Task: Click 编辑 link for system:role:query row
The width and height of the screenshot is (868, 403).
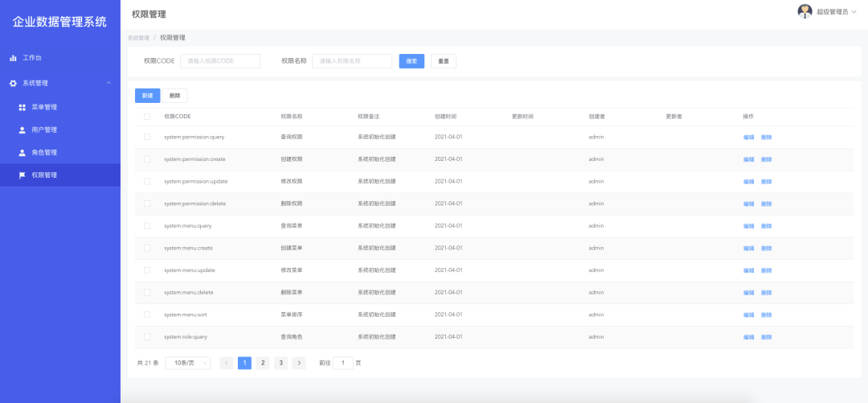Action: point(748,337)
